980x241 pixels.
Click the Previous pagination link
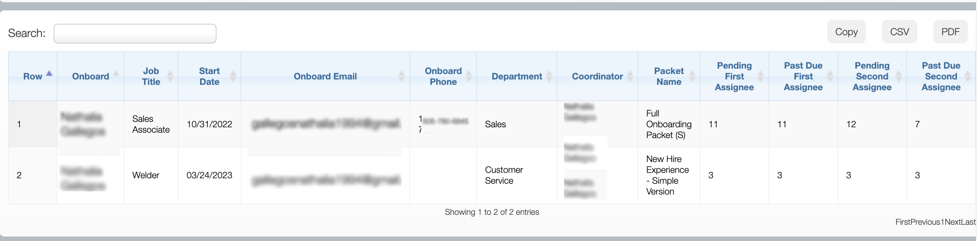point(925,222)
